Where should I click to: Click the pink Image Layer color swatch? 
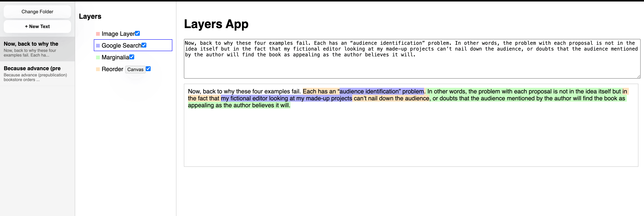pos(98,34)
